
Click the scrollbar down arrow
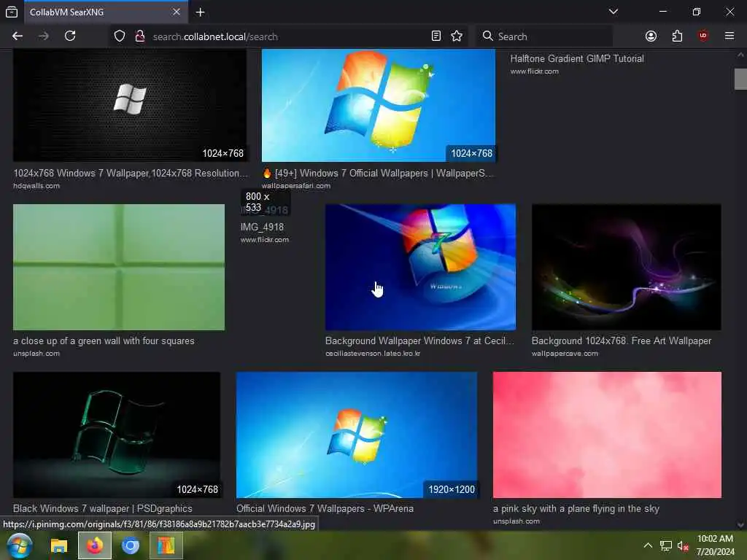click(740, 525)
